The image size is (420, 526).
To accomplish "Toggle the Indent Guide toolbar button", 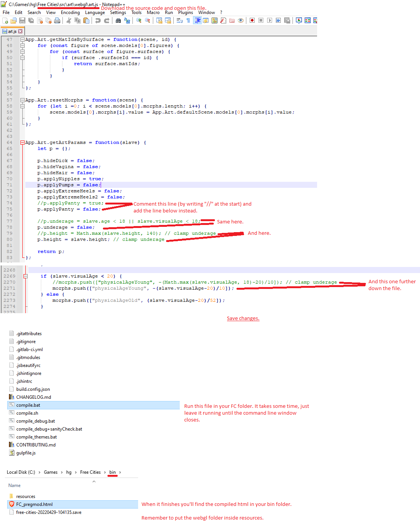I will tap(197, 20).
